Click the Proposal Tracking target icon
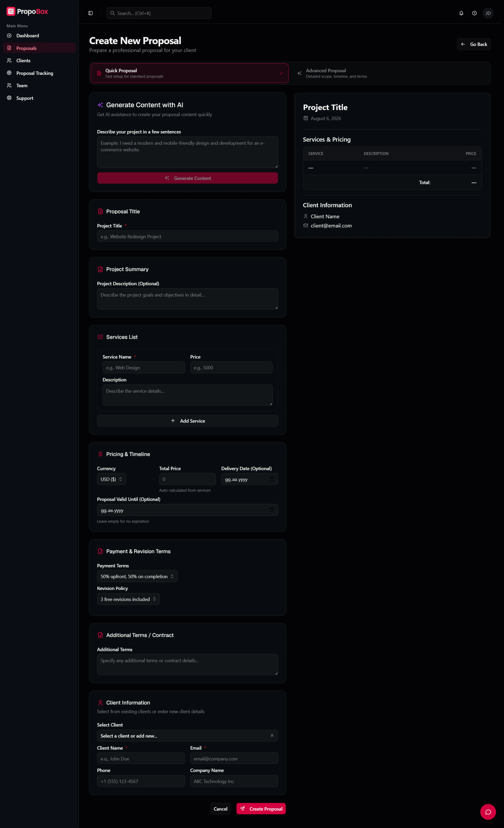The image size is (504, 828). (9, 73)
